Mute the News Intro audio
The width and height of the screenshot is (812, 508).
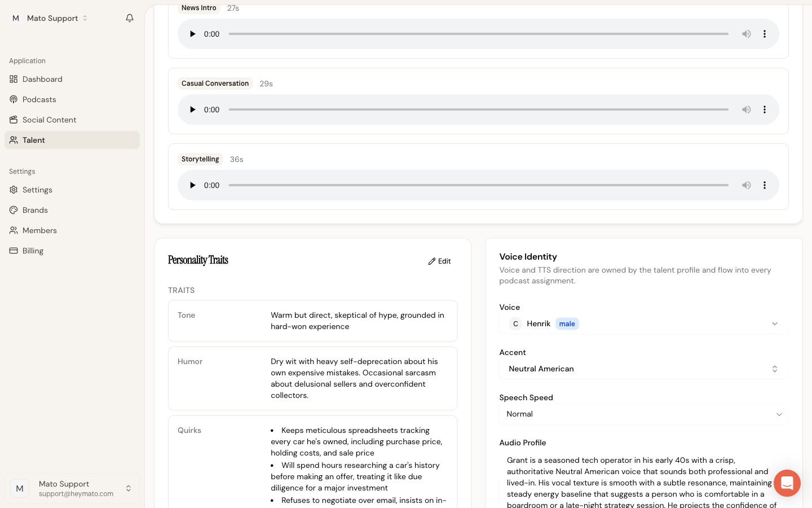point(746,34)
